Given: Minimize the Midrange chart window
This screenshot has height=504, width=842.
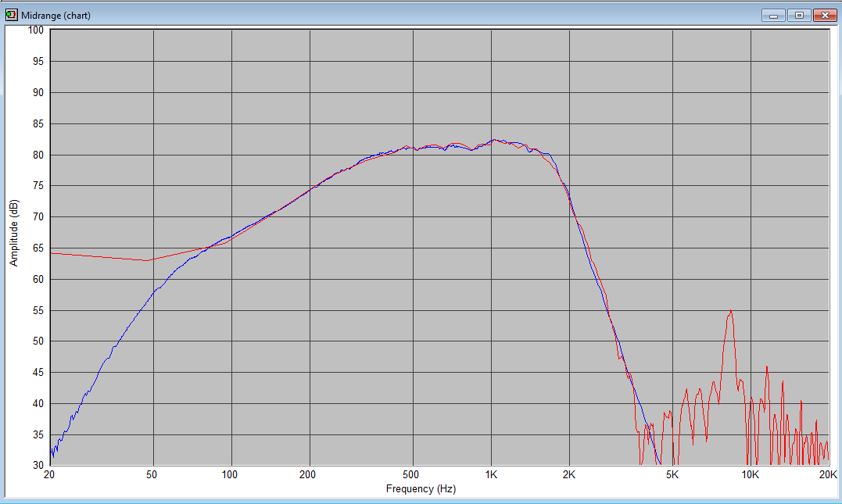Looking at the screenshot, I should point(773,16).
